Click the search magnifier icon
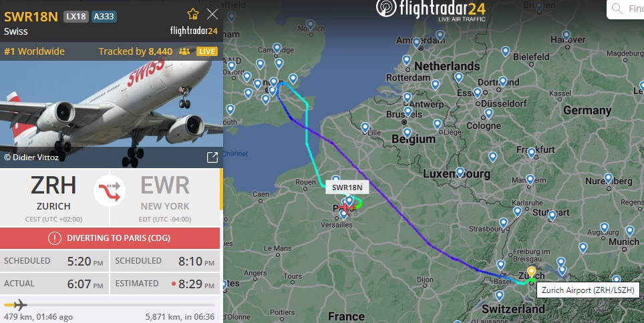The image size is (644, 323). tap(617, 9)
